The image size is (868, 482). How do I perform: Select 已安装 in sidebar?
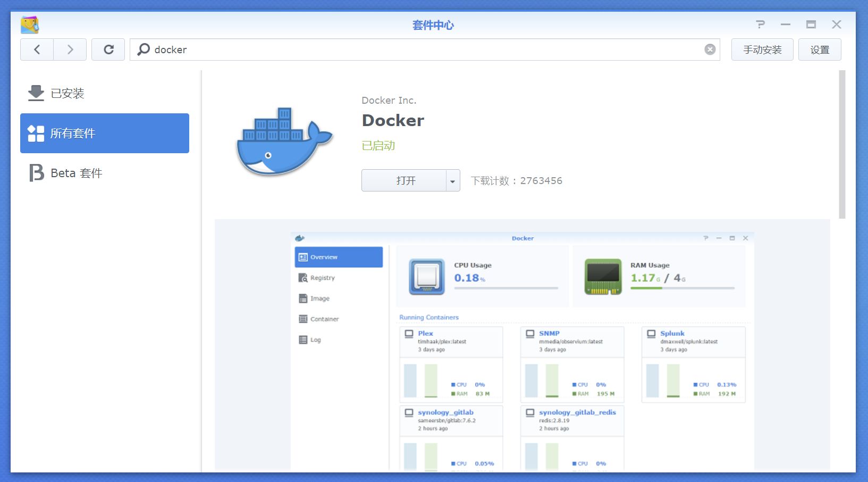(x=105, y=93)
